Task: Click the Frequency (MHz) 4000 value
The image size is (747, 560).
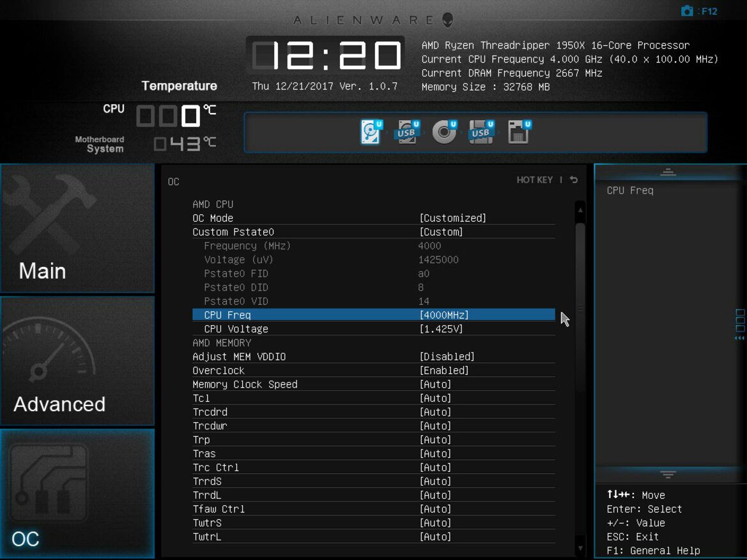Action: (429, 246)
